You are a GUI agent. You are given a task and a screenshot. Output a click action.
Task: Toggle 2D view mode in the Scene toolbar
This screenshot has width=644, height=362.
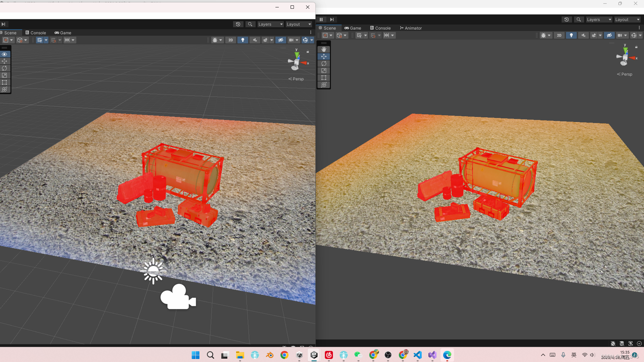coord(559,35)
